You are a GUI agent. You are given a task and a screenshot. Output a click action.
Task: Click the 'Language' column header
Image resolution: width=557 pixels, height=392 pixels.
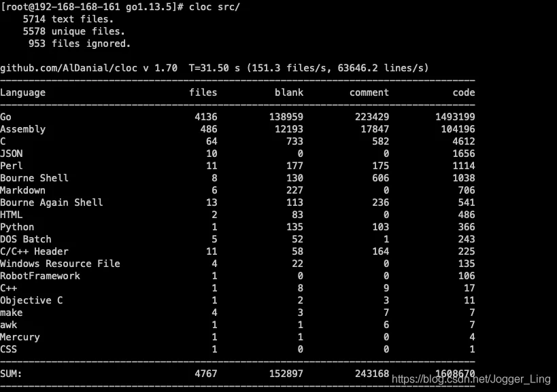[x=23, y=92]
